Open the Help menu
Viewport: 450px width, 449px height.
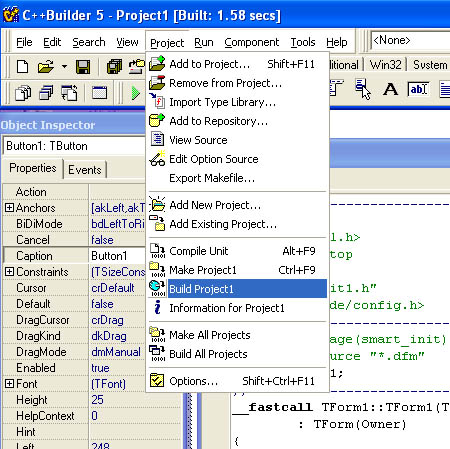tap(337, 42)
